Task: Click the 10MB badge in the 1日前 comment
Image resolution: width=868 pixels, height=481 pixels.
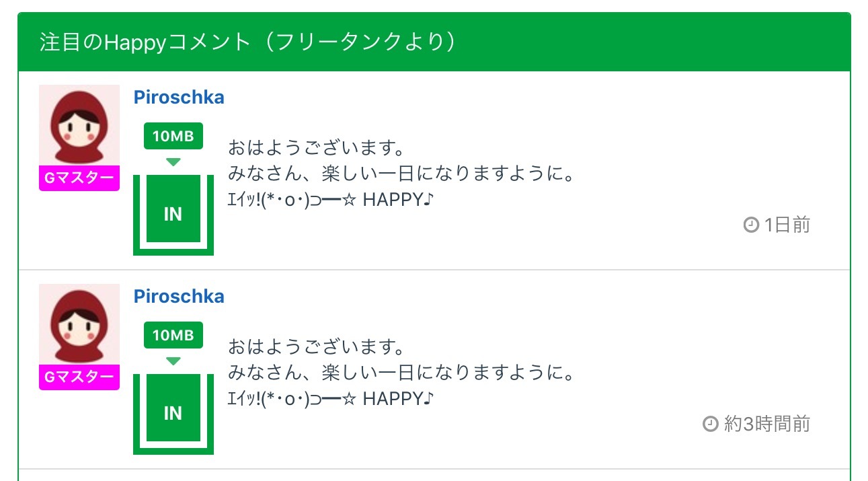Action: pos(173,137)
